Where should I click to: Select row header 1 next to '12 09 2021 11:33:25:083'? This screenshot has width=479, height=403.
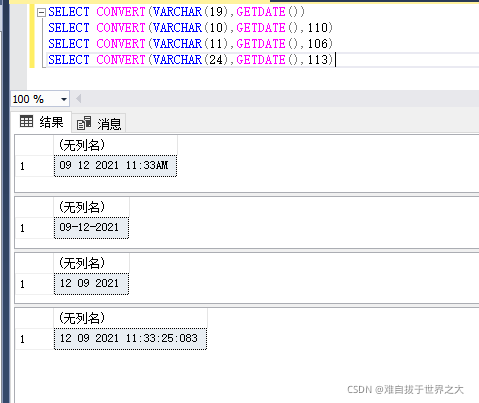tap(34, 339)
